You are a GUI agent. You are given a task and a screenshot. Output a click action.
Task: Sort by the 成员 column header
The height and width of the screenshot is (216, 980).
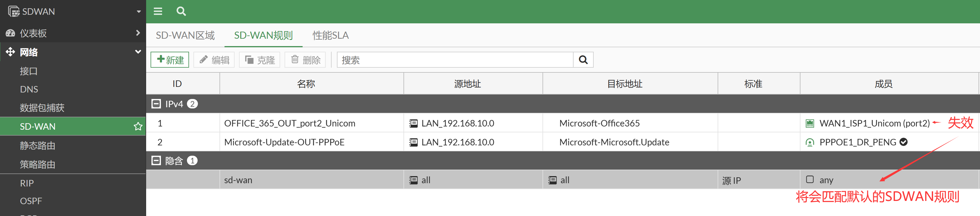click(x=889, y=84)
